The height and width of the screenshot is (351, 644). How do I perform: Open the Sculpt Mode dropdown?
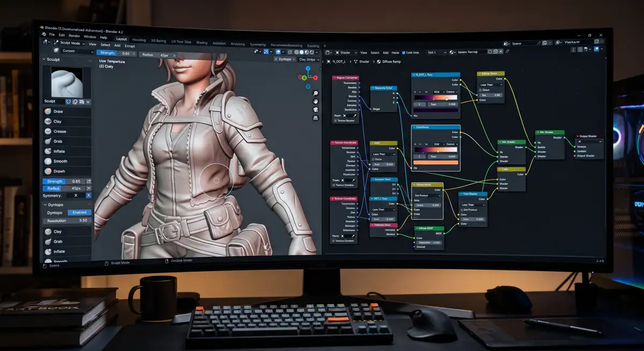point(70,43)
